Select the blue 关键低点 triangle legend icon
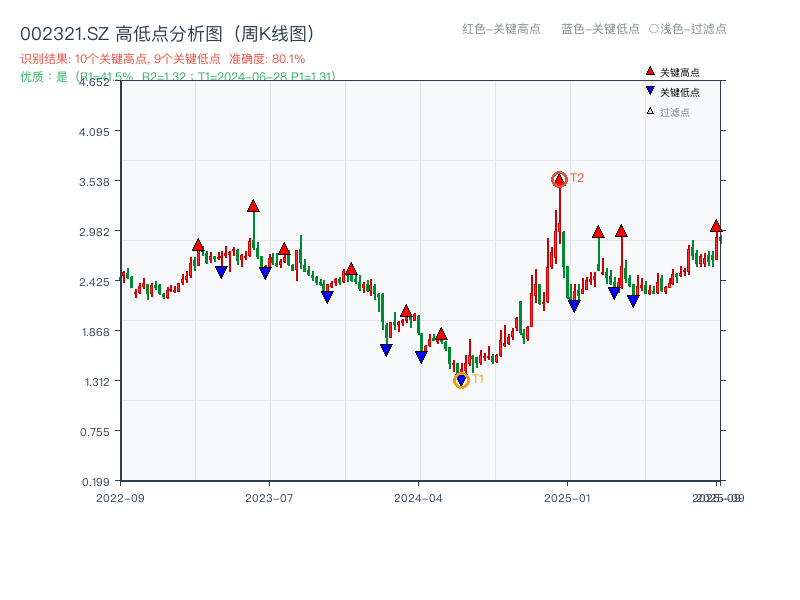This screenshot has width=800, height=600. coord(649,88)
